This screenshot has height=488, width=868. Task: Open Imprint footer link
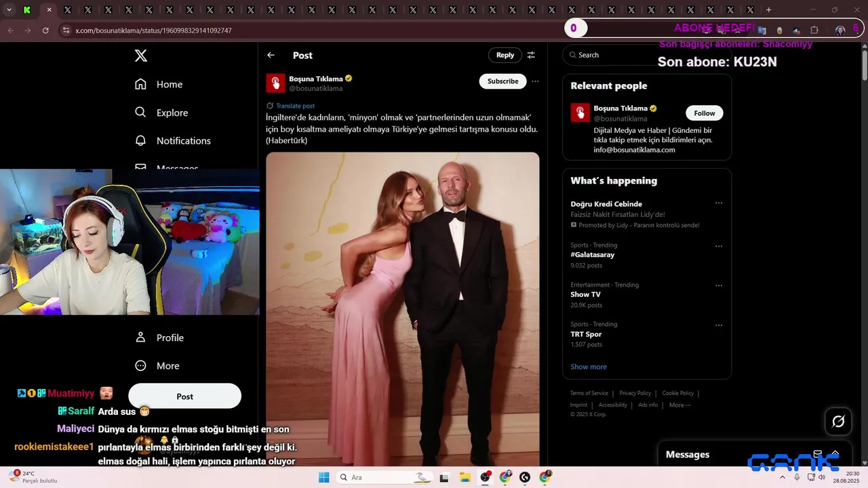tap(578, 405)
